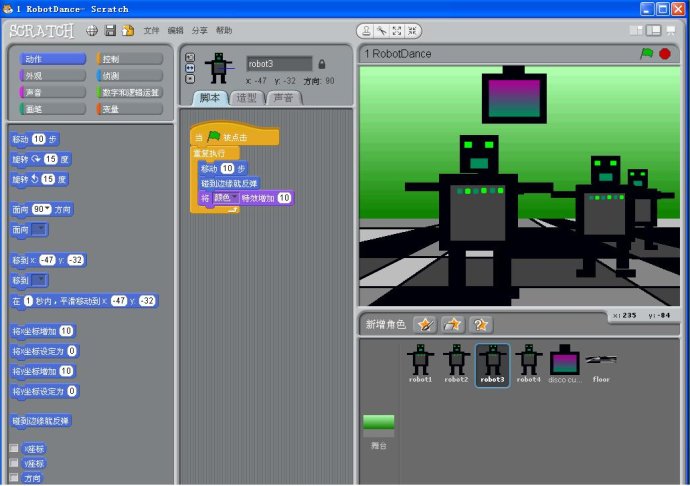
Task: Select the scissors delete tool
Action: 382,31
